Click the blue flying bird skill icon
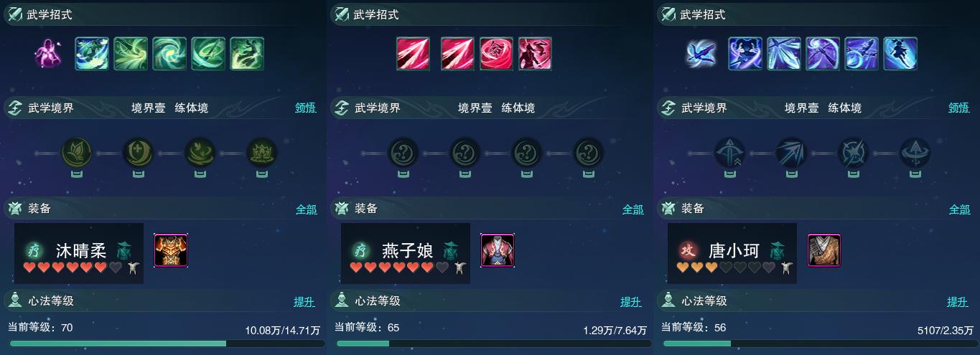Image resolution: width=980 pixels, height=355 pixels. 700,53
